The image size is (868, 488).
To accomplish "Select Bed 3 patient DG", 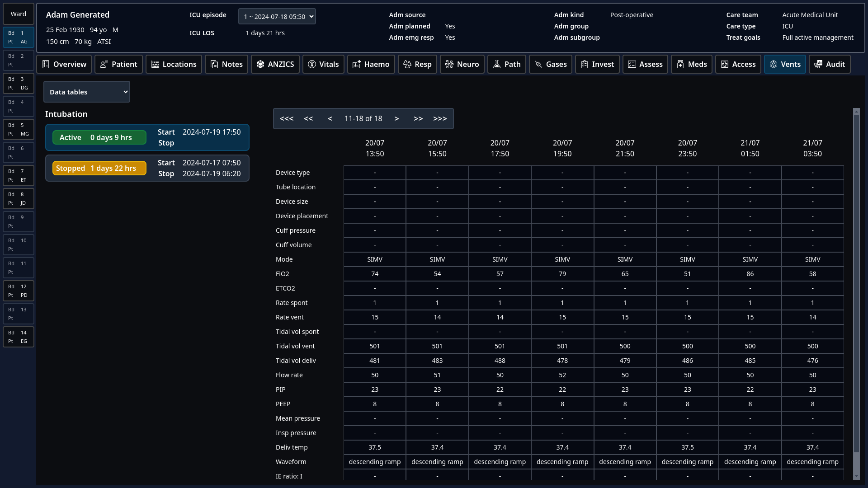I will coord(19,84).
